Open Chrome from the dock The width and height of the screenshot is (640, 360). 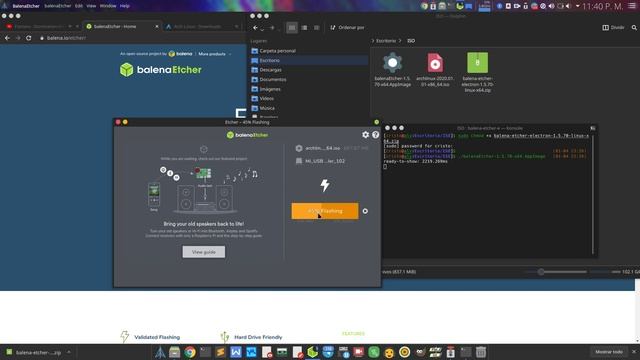(x=190, y=352)
